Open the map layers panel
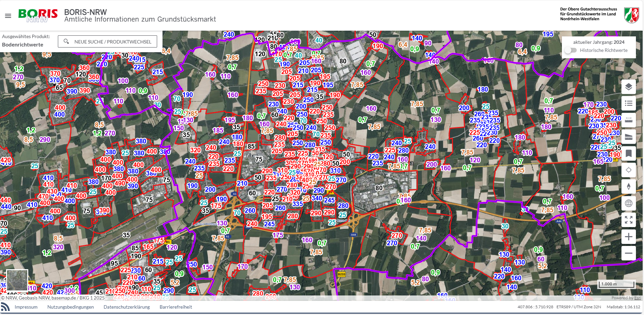644x315 pixels. pyautogui.click(x=628, y=87)
